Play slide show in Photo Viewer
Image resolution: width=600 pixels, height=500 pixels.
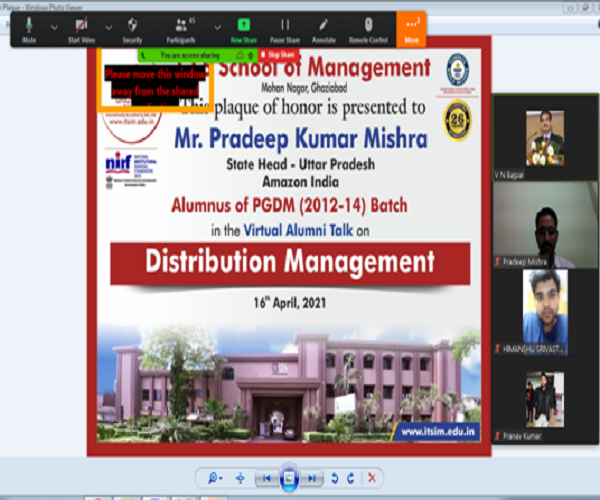click(x=289, y=478)
